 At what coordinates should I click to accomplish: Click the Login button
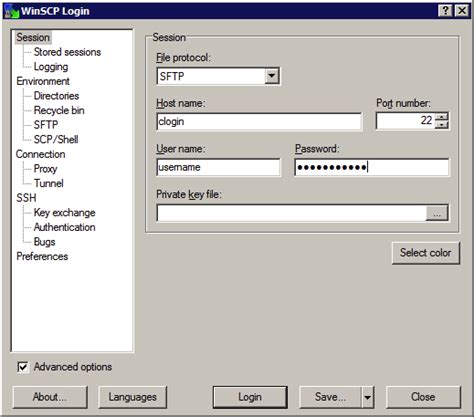[x=250, y=397]
